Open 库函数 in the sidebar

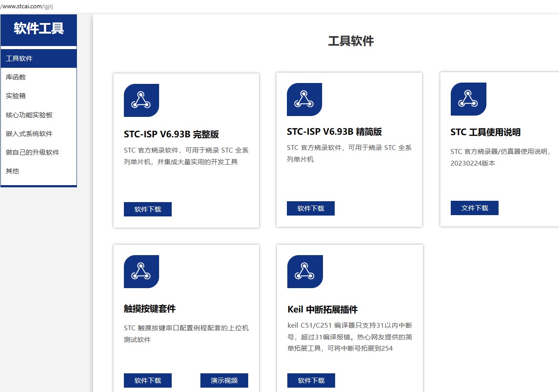pos(39,77)
